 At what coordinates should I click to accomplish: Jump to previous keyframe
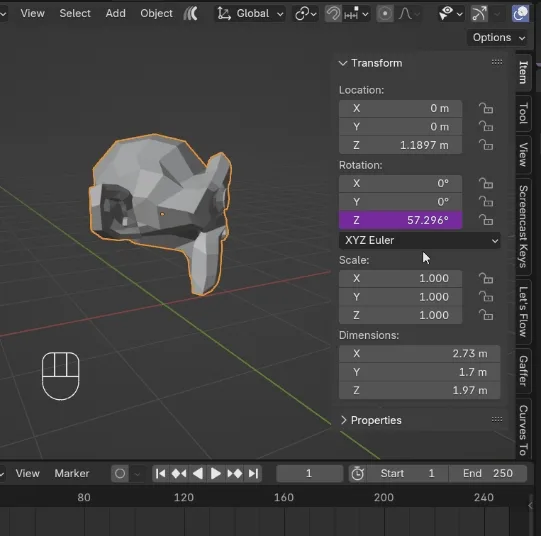pos(179,474)
